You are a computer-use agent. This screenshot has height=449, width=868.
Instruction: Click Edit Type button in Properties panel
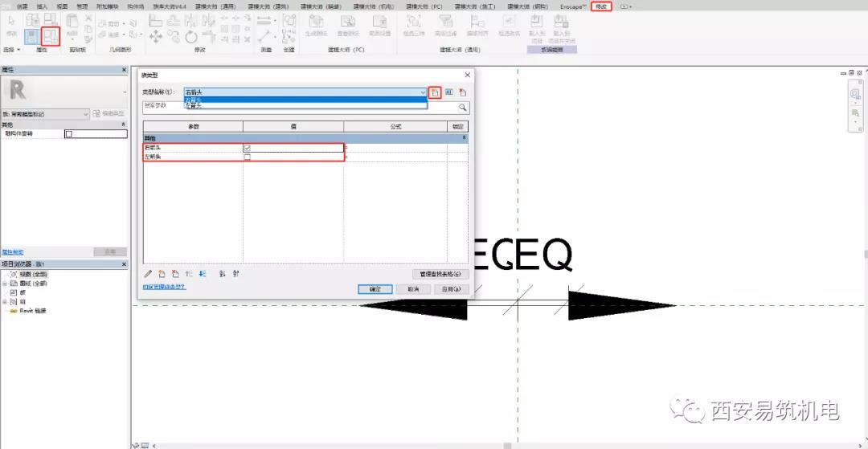[x=109, y=114]
